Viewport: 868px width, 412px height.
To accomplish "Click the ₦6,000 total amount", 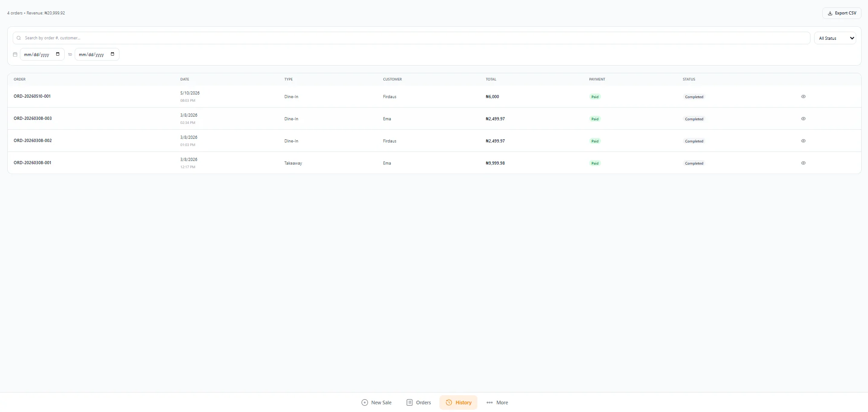I will pos(492,97).
